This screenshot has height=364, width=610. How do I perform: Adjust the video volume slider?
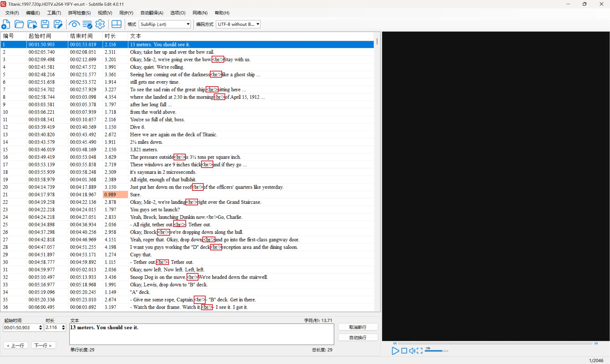tap(437, 351)
